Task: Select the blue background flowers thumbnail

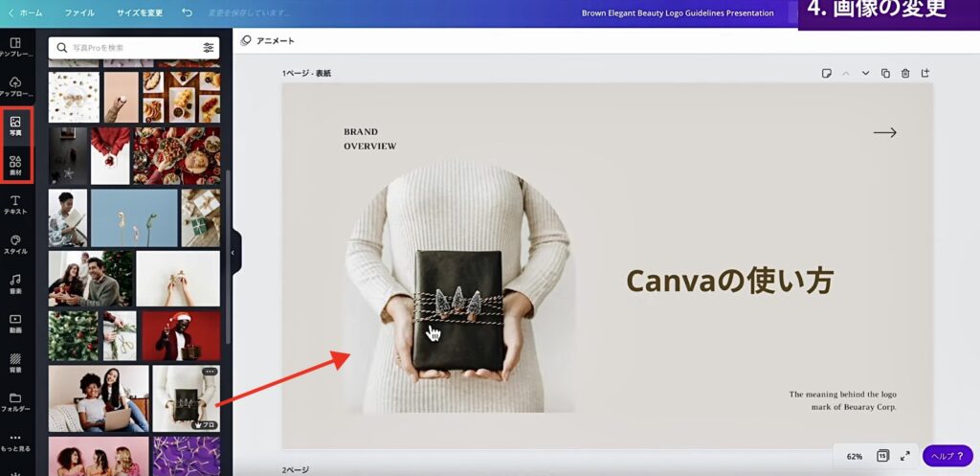Action: point(134,218)
